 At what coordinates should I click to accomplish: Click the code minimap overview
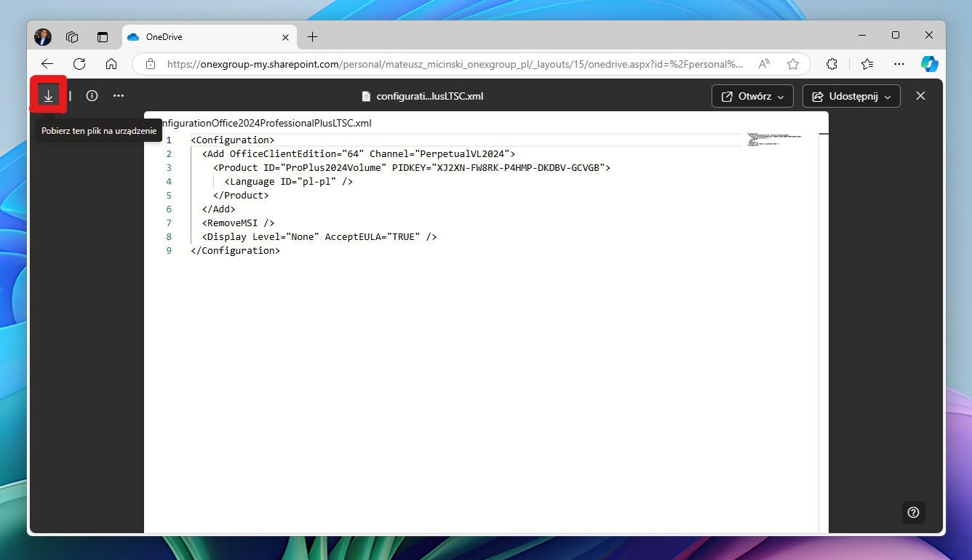(774, 140)
